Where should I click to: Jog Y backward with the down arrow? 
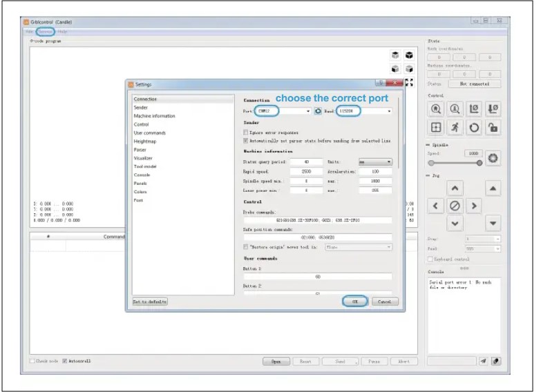point(455,224)
